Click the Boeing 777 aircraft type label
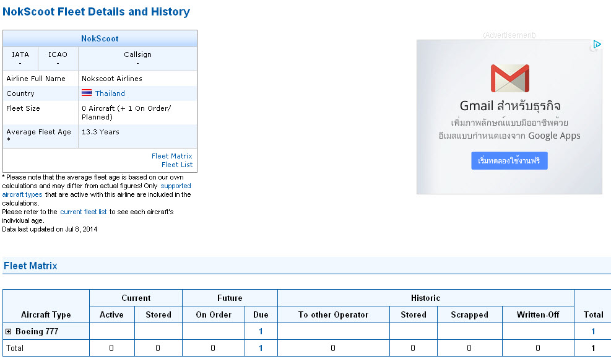Viewport: 611px width, 364px height. (37, 332)
